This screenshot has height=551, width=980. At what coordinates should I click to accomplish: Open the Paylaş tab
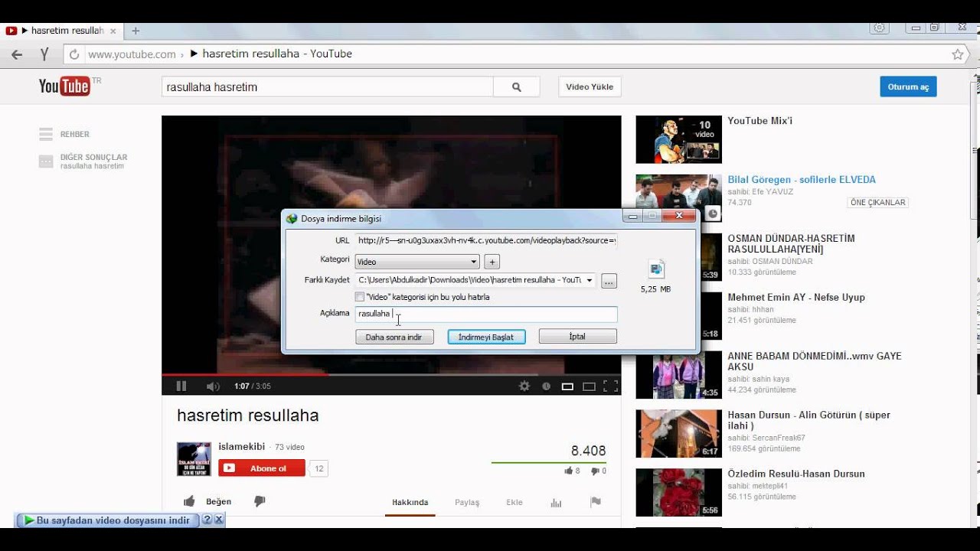point(467,503)
